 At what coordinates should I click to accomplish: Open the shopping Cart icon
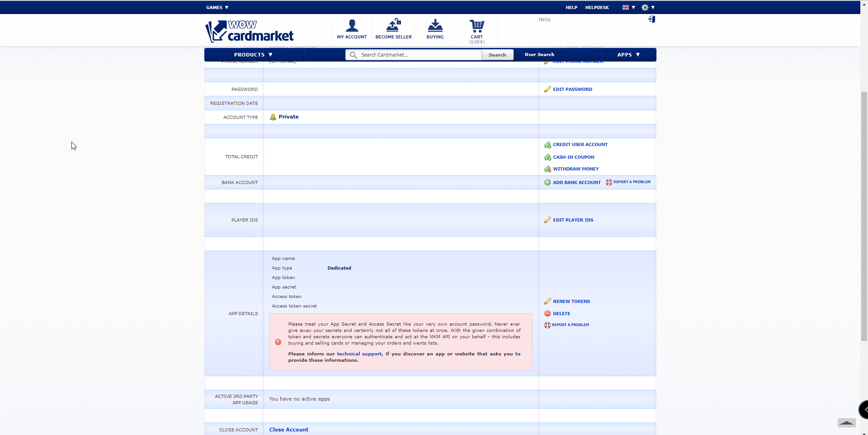tap(476, 26)
